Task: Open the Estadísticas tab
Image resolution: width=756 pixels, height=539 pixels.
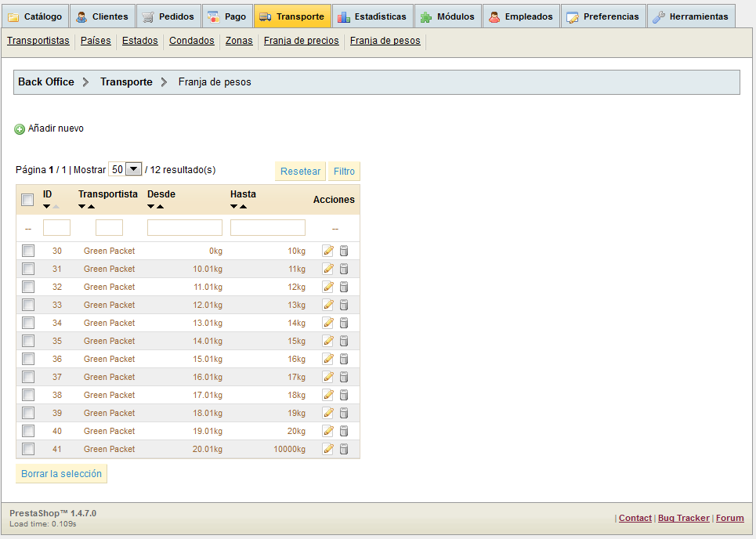Action: coord(372,16)
